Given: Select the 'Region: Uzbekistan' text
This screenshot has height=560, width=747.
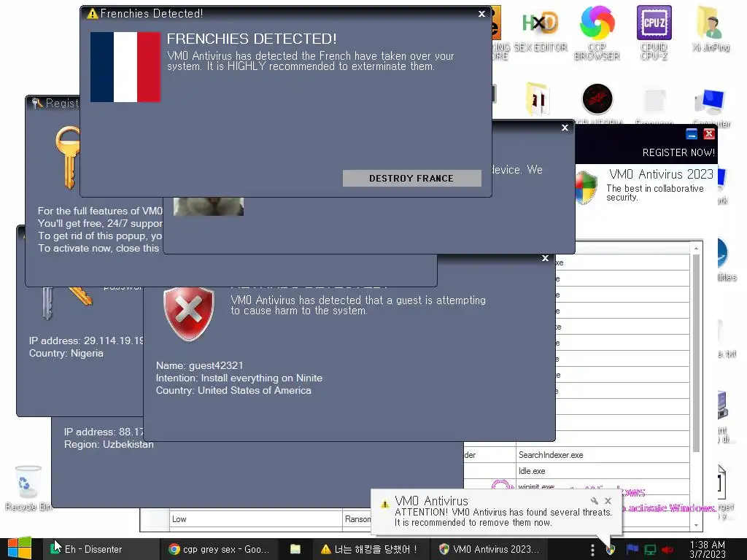Looking at the screenshot, I should point(109,444).
